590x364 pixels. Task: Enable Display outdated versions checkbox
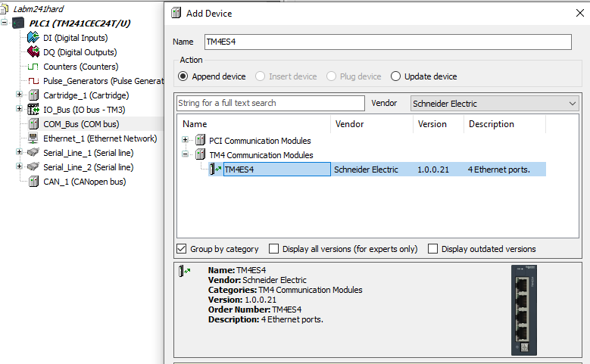coord(432,249)
